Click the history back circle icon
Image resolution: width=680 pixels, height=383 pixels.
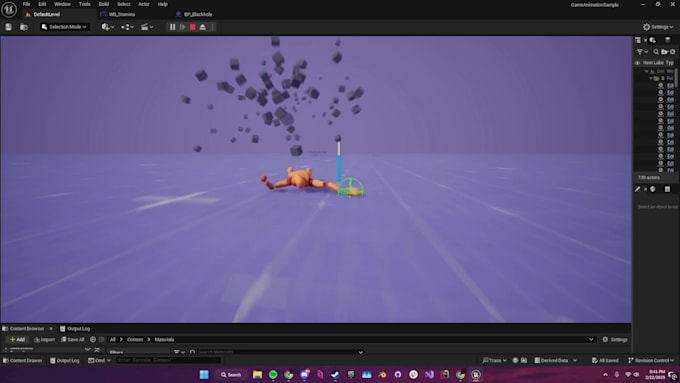point(93,340)
